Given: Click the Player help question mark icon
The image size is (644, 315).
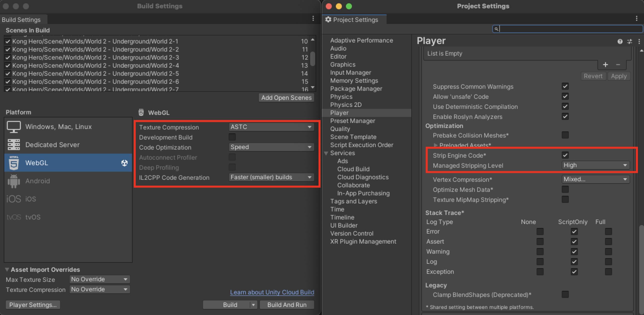Looking at the screenshot, I should coord(620,41).
